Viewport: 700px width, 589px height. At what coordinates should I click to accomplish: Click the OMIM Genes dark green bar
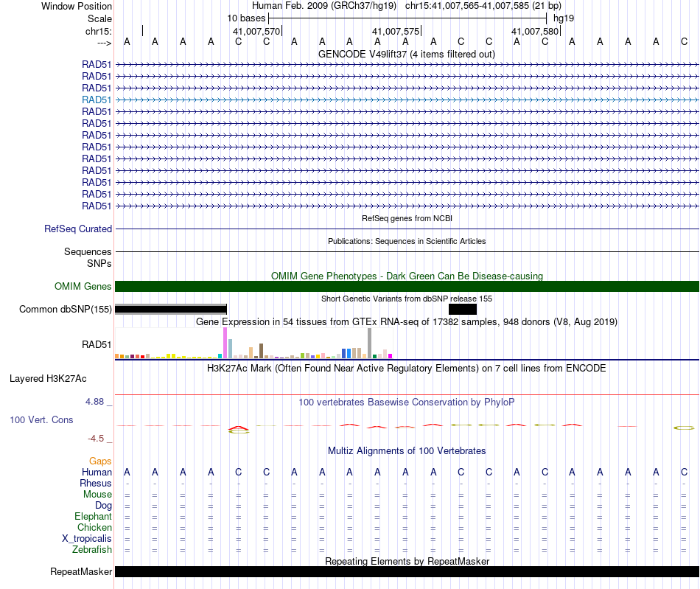point(407,286)
